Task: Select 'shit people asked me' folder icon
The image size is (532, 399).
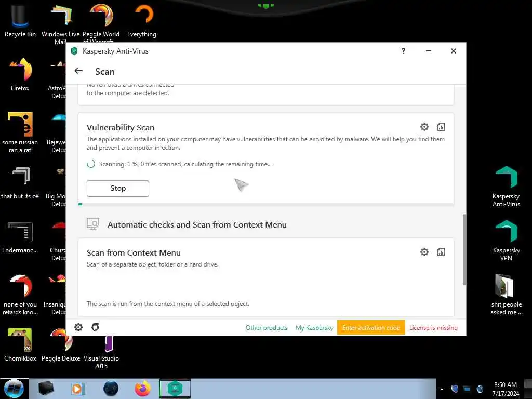Action: [506, 295]
